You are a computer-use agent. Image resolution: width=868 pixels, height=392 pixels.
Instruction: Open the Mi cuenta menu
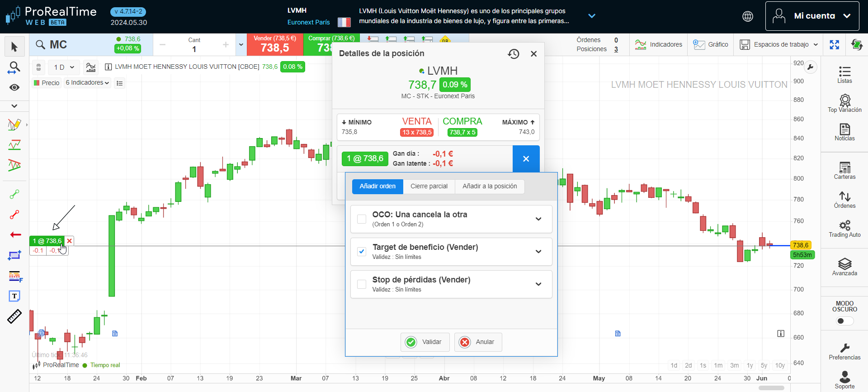pyautogui.click(x=812, y=16)
